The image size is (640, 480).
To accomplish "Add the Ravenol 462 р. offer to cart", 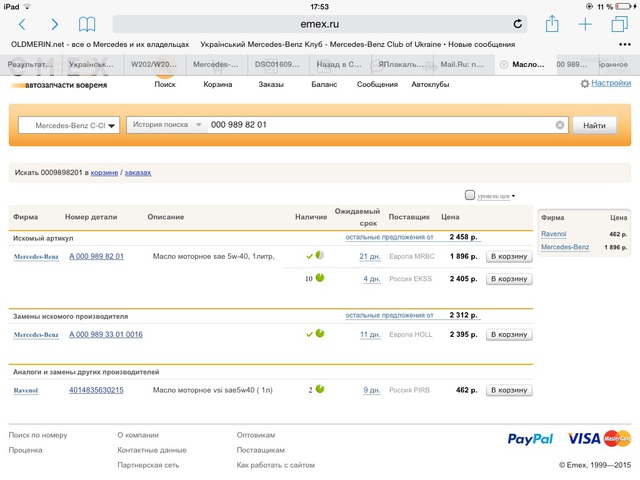I will point(509,390).
